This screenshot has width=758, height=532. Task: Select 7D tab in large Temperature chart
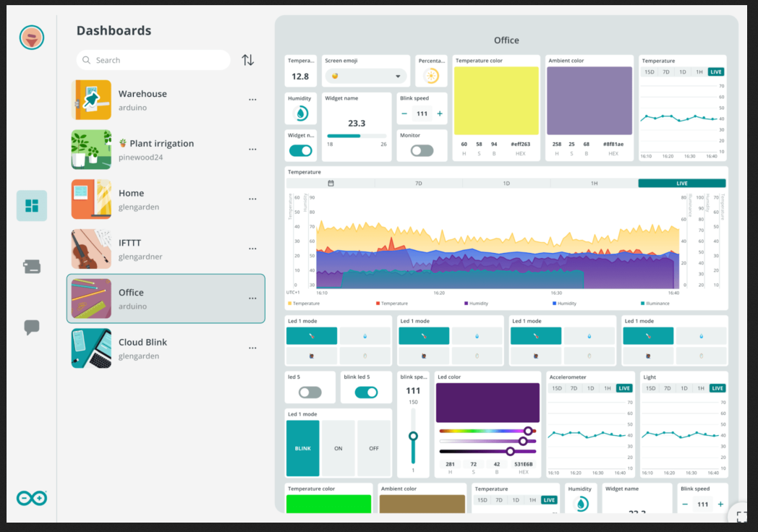coord(419,183)
